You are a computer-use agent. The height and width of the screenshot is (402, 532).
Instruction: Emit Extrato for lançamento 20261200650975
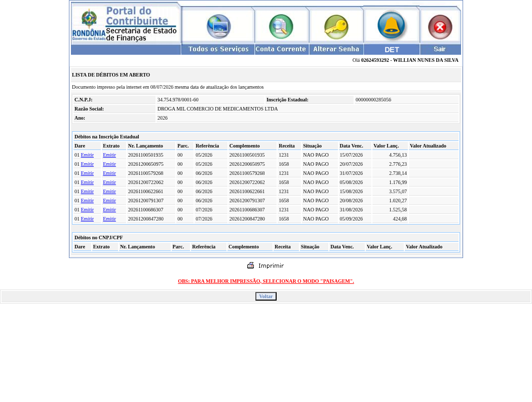pos(109,164)
